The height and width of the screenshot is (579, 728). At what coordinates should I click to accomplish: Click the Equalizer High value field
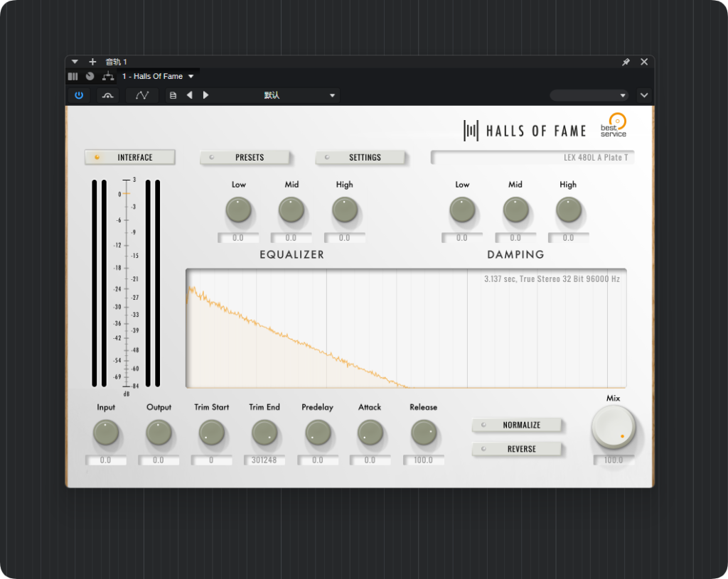click(x=345, y=238)
